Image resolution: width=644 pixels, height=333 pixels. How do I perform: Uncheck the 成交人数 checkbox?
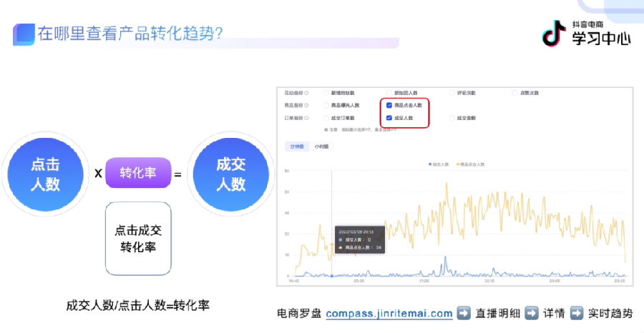click(389, 118)
